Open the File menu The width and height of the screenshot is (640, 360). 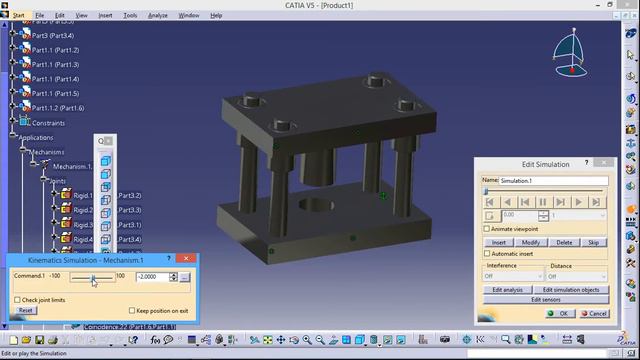click(40, 16)
